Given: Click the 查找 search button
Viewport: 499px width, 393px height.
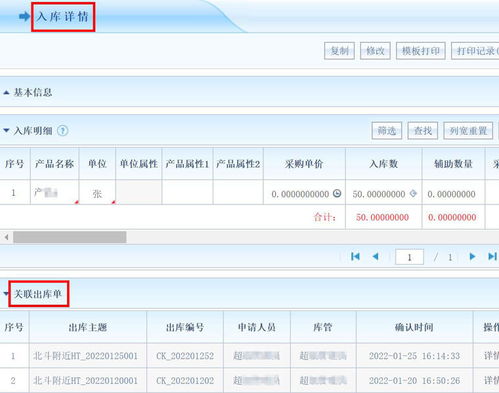Looking at the screenshot, I should point(423,131).
